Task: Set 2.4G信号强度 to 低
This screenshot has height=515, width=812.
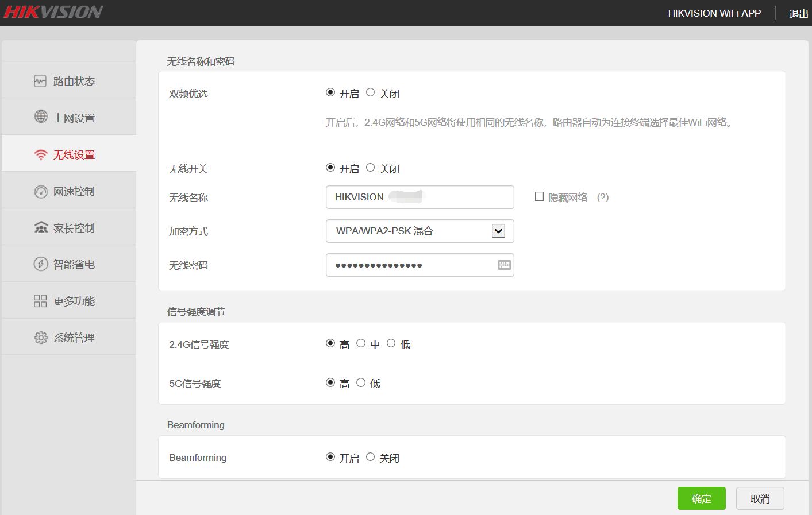Action: 391,343
